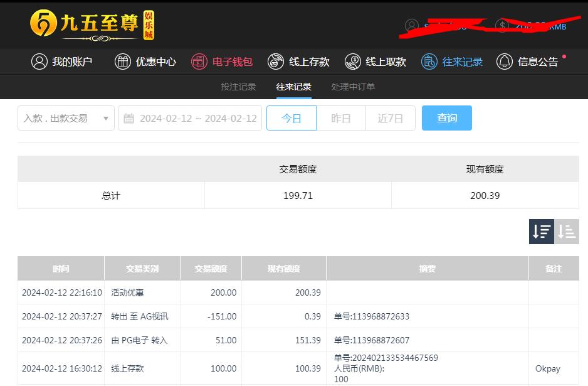Image resolution: width=588 pixels, height=386 pixels.
Task: Click total 现有额度 value 200.39 in summary
Action: click(x=485, y=196)
